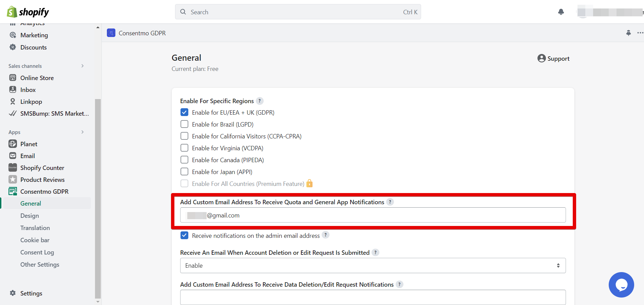Screen dimensions: 644x305
Task: Click the sidebar scroll up arrow
Action: (x=98, y=27)
